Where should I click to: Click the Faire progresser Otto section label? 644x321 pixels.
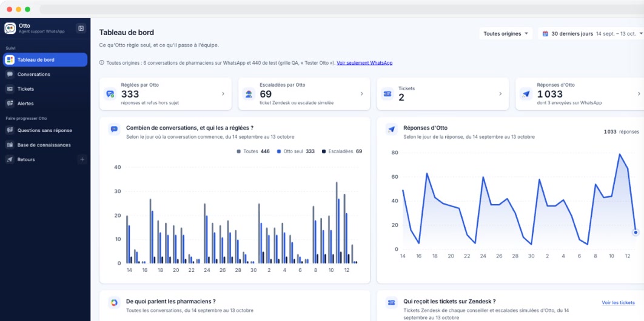point(26,119)
